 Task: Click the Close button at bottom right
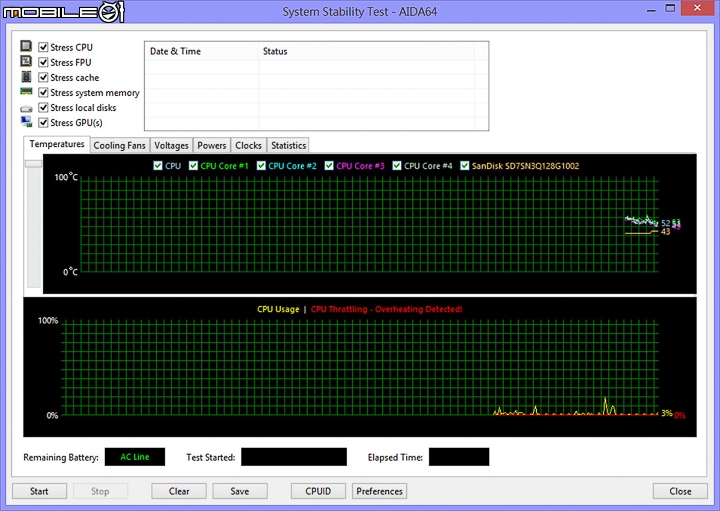click(x=680, y=491)
